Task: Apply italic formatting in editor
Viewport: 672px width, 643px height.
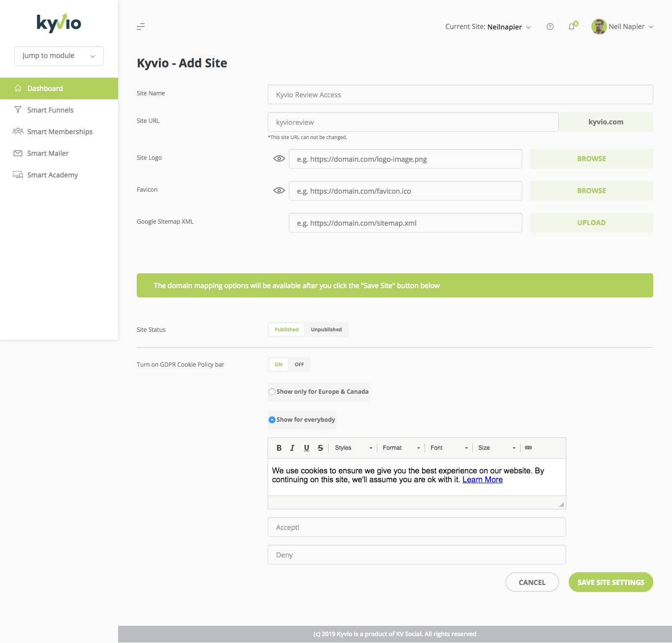Action: click(x=292, y=448)
